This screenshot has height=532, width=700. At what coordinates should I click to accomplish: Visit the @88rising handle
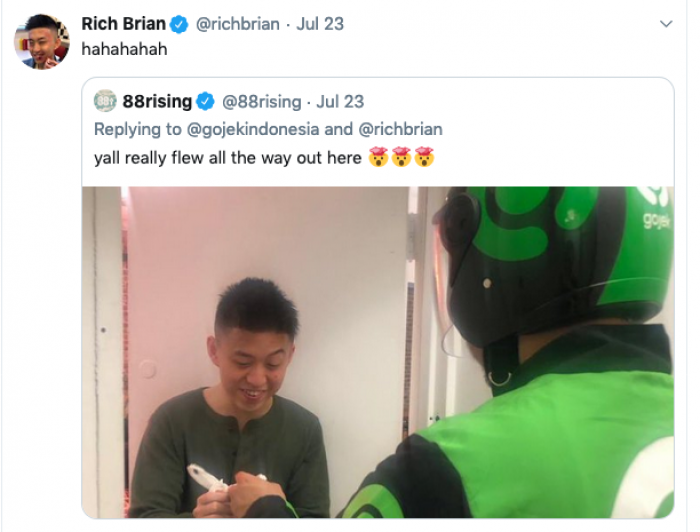(262, 102)
